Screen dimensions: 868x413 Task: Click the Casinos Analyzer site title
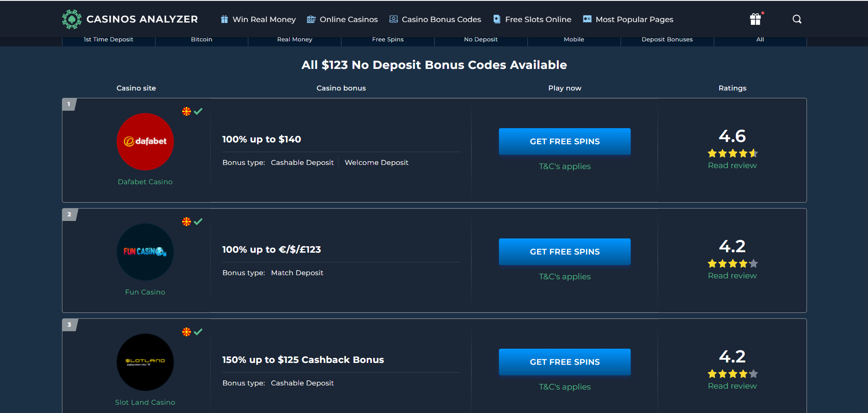[x=142, y=19]
